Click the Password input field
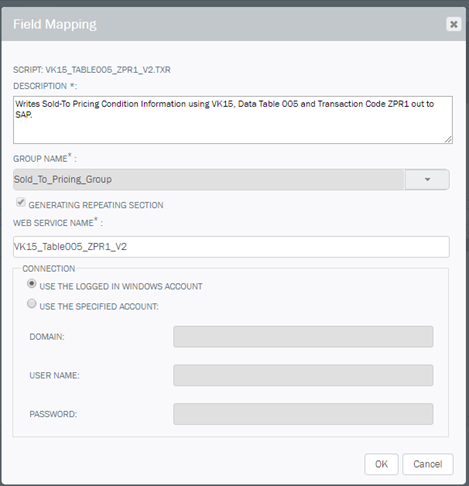469x486 pixels. tap(303, 414)
